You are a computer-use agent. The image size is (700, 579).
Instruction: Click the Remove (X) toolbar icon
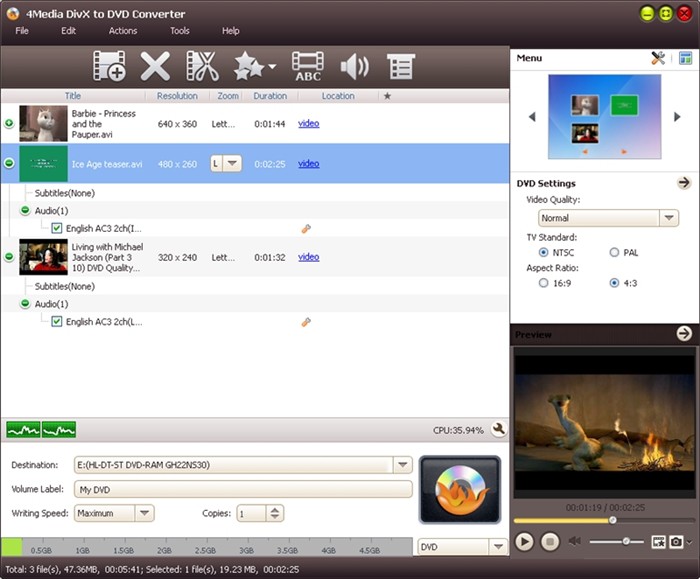coord(155,66)
